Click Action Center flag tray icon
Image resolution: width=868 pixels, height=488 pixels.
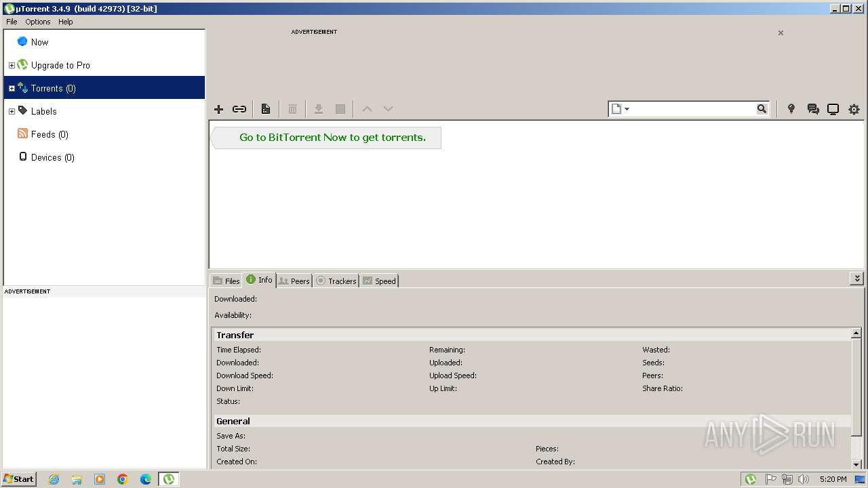point(770,479)
